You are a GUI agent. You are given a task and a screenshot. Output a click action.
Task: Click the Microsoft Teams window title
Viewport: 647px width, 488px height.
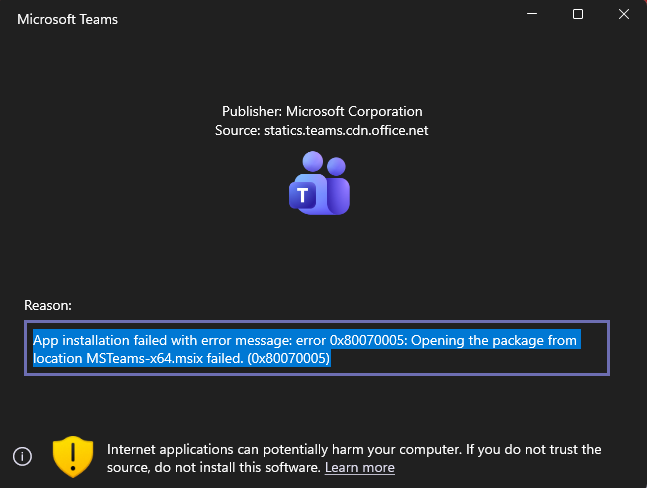click(x=67, y=19)
